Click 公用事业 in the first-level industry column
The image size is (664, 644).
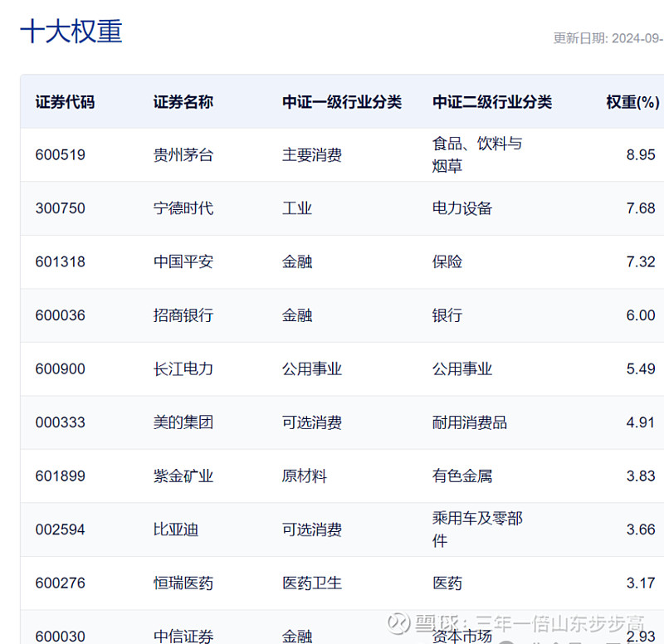[x=312, y=369]
